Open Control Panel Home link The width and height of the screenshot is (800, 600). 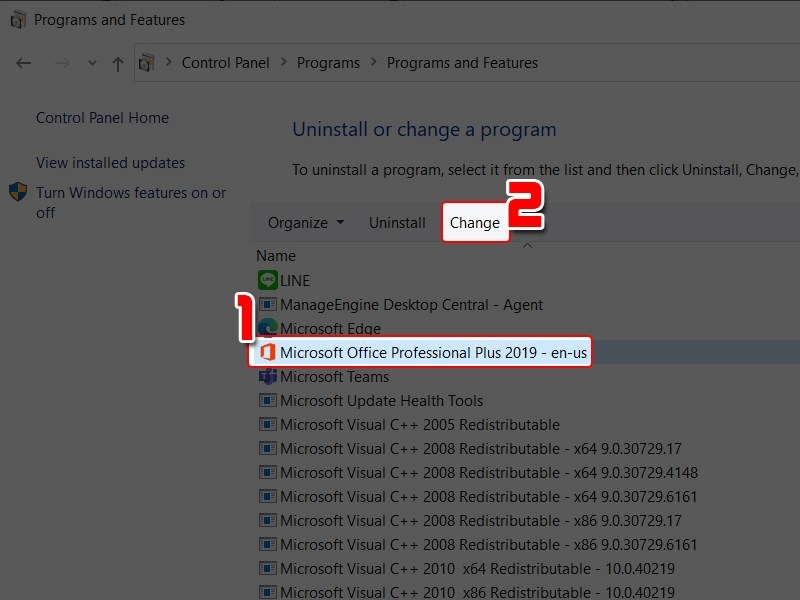pos(102,118)
